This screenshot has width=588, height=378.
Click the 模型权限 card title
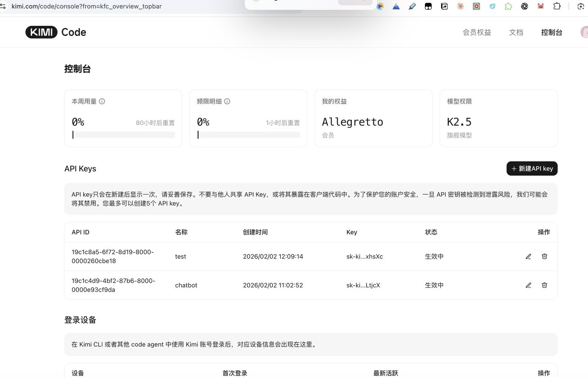click(x=459, y=101)
